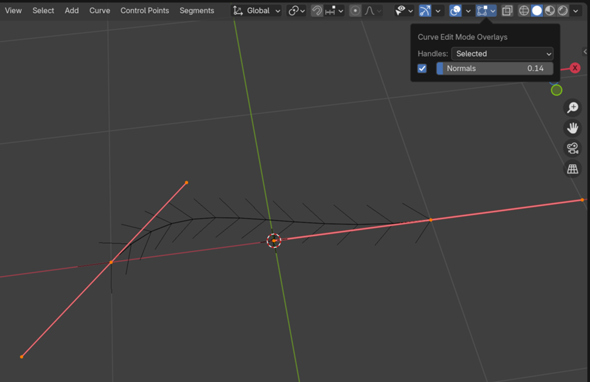This screenshot has height=382, width=590.
Task: Switch to wireframe viewport shading
Action: (x=524, y=11)
